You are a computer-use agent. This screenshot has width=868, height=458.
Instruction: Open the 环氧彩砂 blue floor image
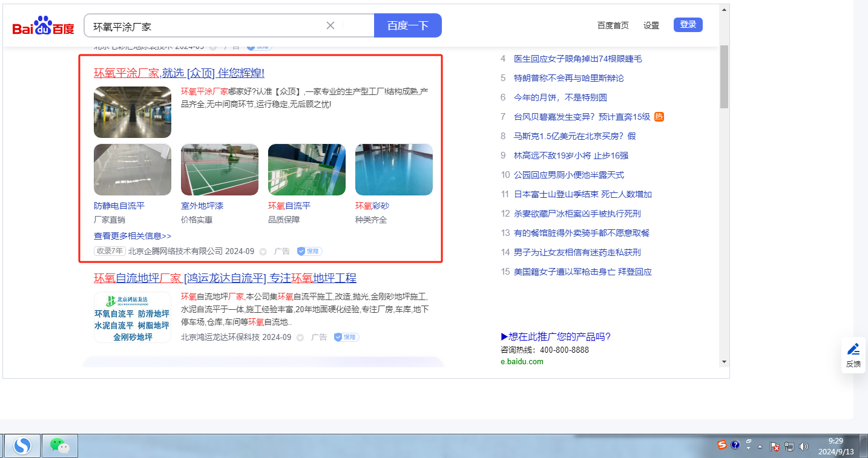point(394,169)
